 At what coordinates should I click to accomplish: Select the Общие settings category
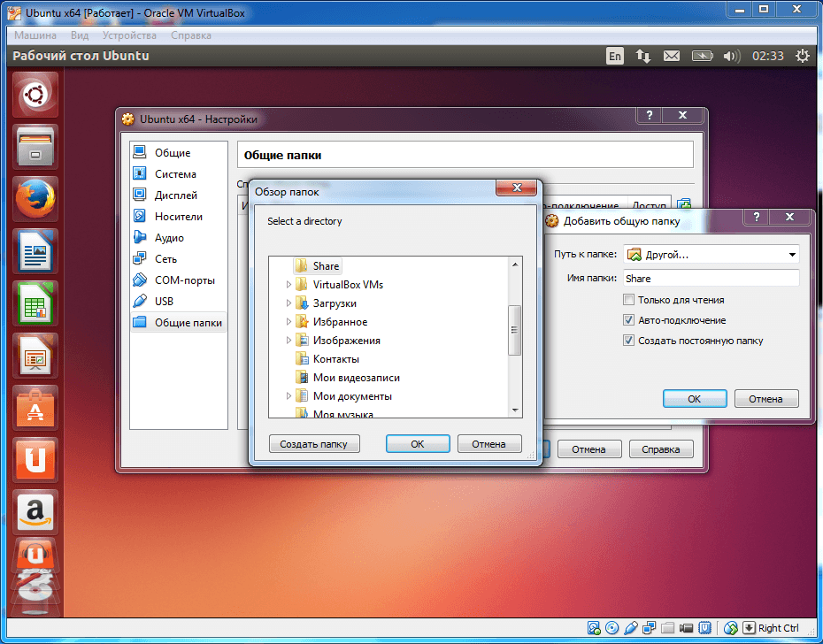(179, 153)
